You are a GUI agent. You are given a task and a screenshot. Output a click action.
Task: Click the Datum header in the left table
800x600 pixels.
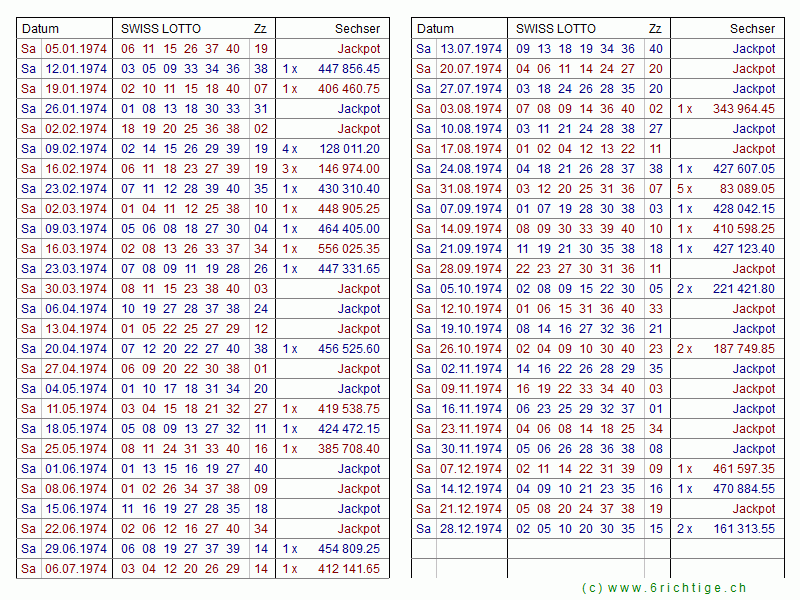41,29
